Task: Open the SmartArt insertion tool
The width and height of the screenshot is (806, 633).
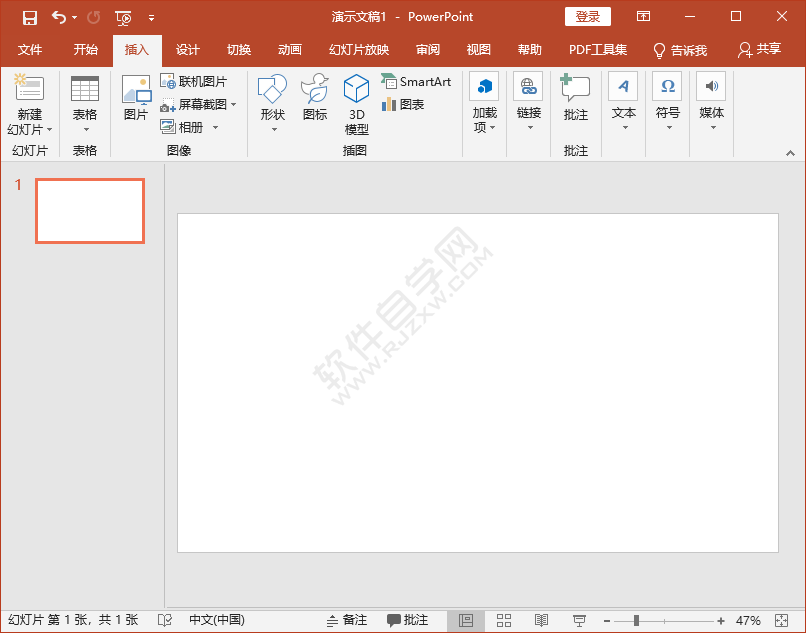Action: [x=416, y=81]
